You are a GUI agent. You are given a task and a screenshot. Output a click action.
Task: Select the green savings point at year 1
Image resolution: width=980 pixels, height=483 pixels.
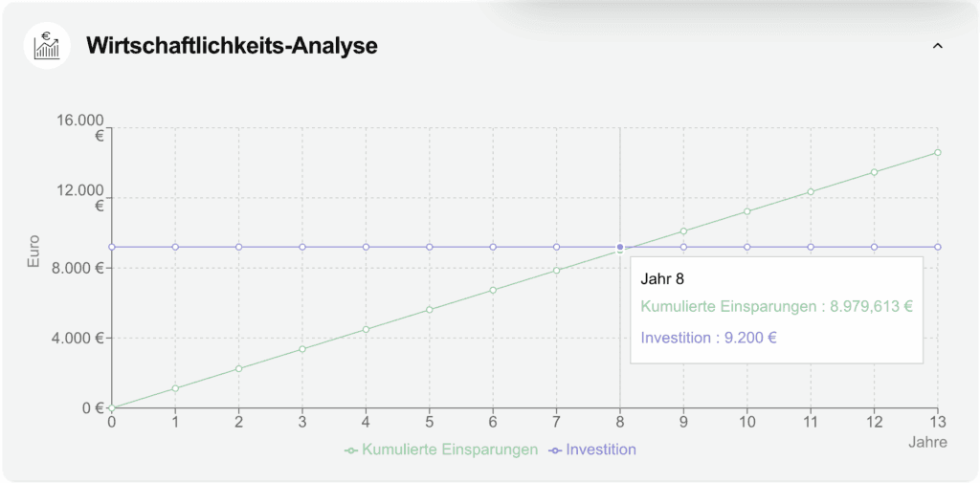point(175,388)
